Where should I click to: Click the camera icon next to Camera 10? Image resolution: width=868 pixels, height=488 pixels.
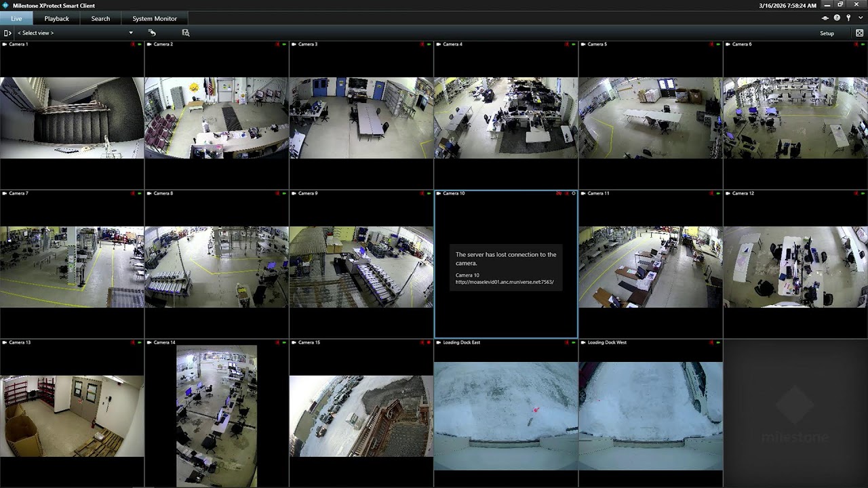(x=439, y=193)
